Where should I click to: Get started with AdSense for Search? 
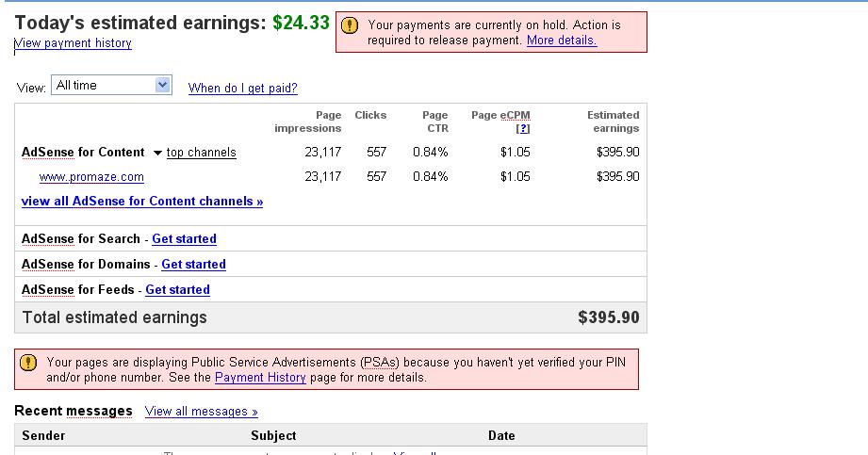pos(184,239)
